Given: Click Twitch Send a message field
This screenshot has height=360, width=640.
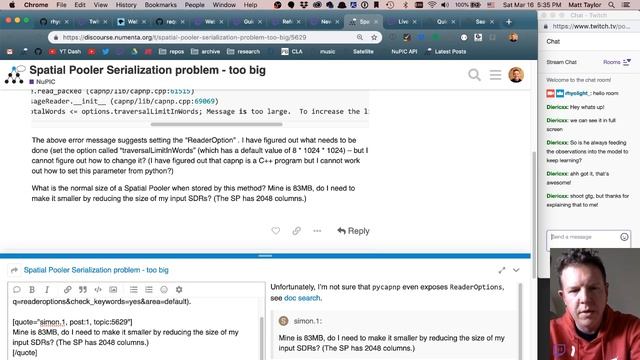Looking at the screenshot, I should click(584, 237).
